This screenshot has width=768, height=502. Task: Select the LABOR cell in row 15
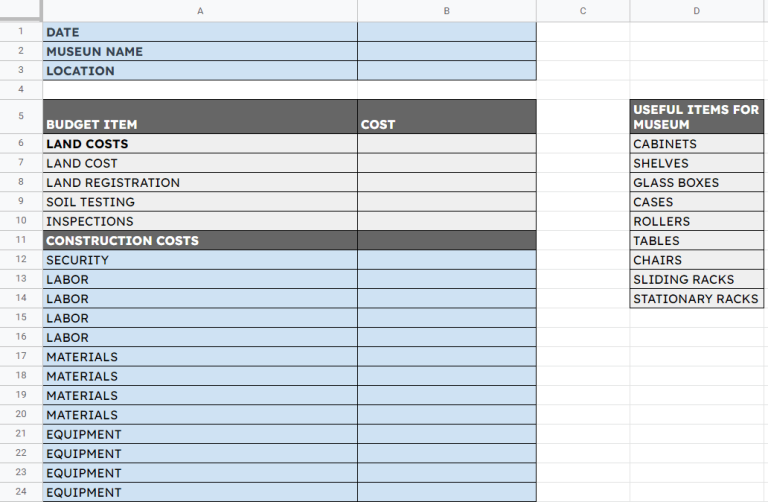pos(200,317)
